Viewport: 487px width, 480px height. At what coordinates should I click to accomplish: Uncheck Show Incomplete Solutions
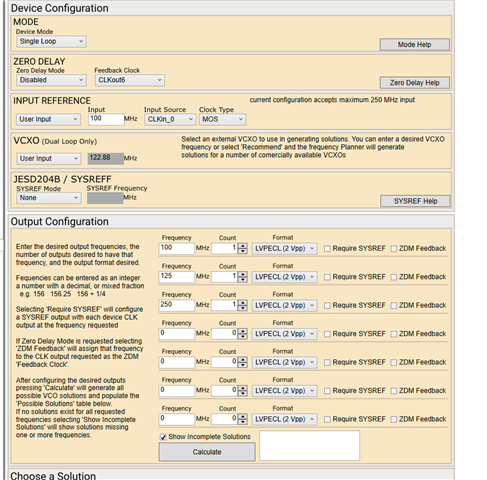163,437
